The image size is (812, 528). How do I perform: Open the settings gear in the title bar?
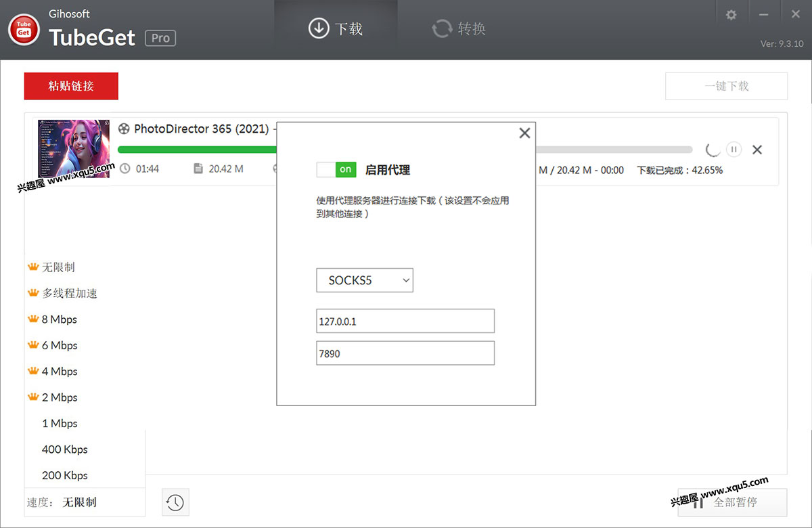(x=731, y=15)
